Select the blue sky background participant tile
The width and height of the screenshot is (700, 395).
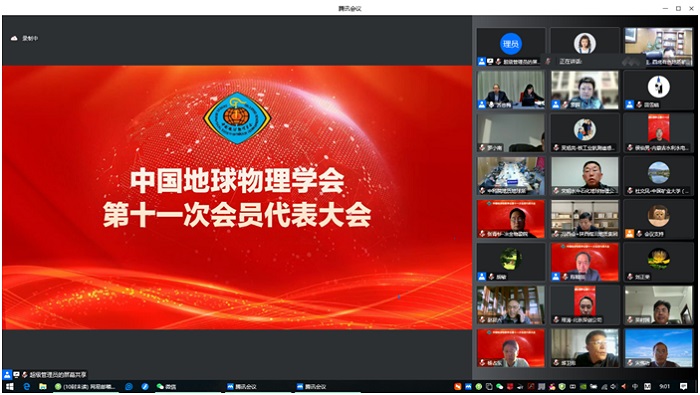pos(658,348)
